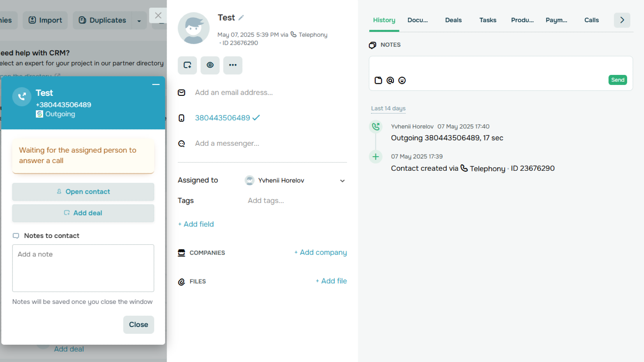Click the Open contact button
The height and width of the screenshot is (362, 644).
click(83, 192)
